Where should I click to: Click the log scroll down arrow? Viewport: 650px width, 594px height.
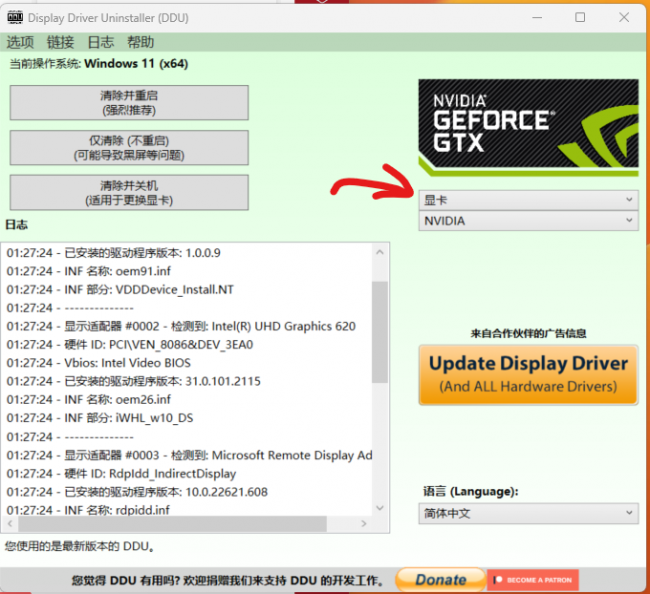click(x=380, y=507)
